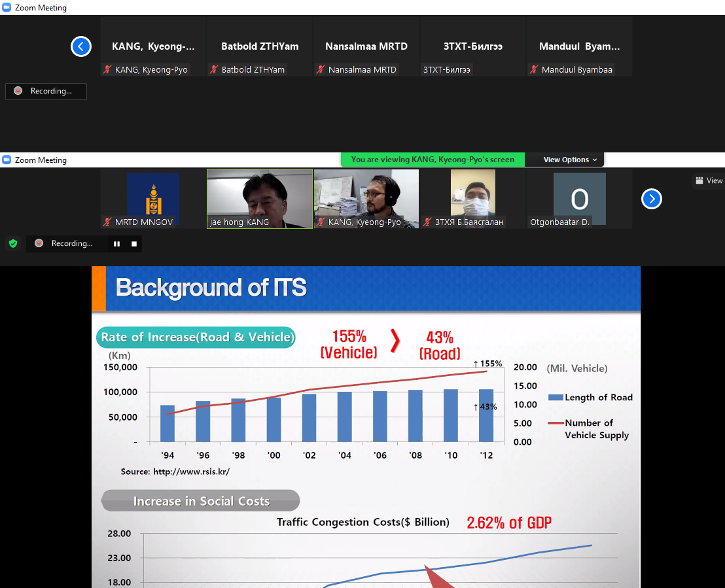The height and width of the screenshot is (588, 725).
Task: Click Manduul Byambaa's muted microphone icon
Action: tap(535, 70)
